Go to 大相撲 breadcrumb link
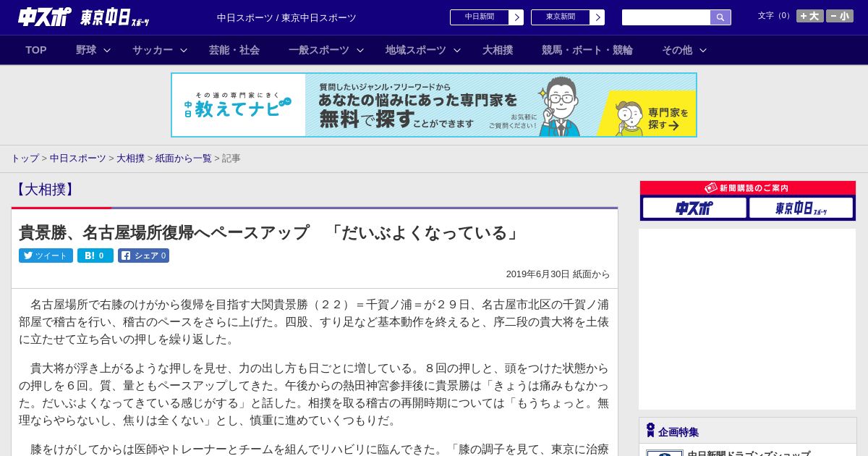The height and width of the screenshot is (456, 868). (x=131, y=159)
